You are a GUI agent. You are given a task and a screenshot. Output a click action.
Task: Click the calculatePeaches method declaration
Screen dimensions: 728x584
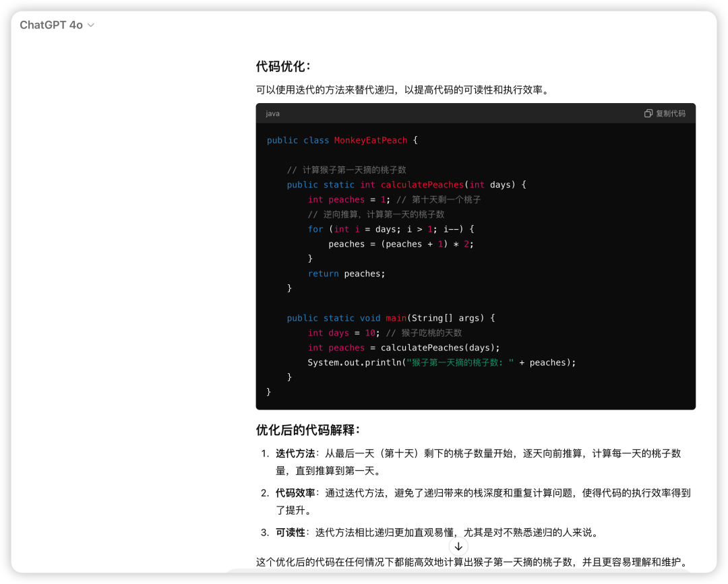pos(422,185)
